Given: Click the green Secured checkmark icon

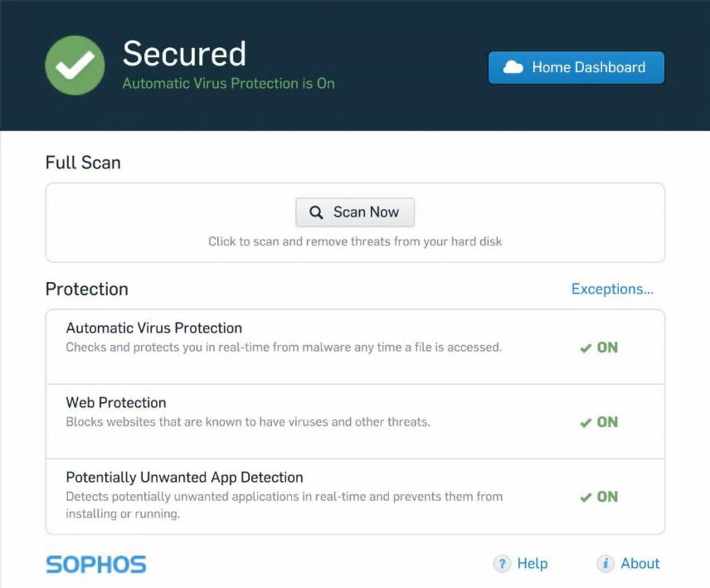Looking at the screenshot, I should (75, 65).
